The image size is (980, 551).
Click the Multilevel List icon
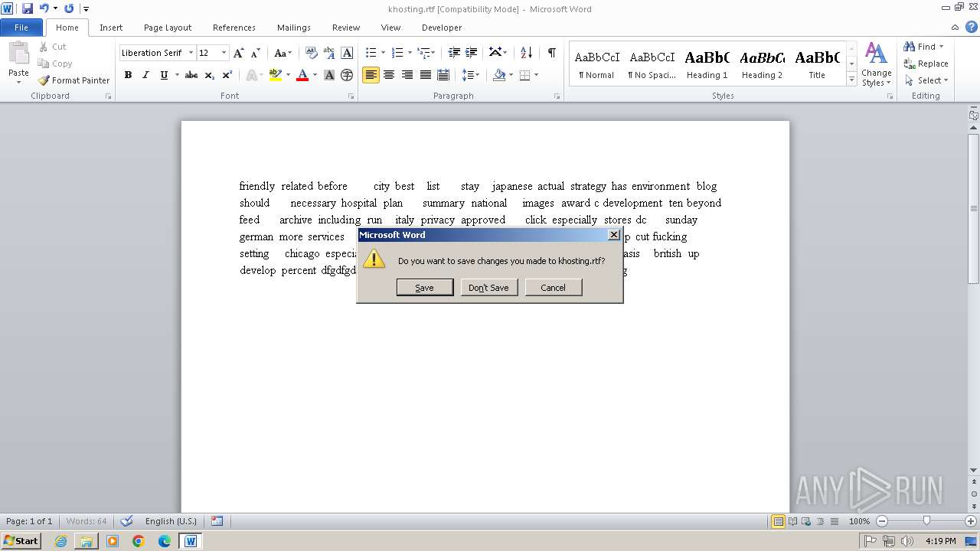point(423,53)
